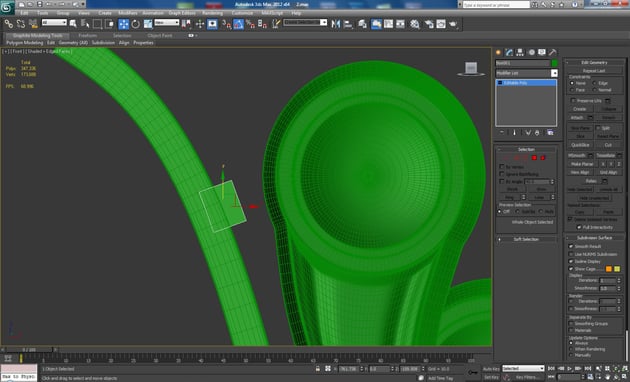The width and height of the screenshot is (630, 382).
Task: Open the Motion command panel tab
Action: click(531, 52)
